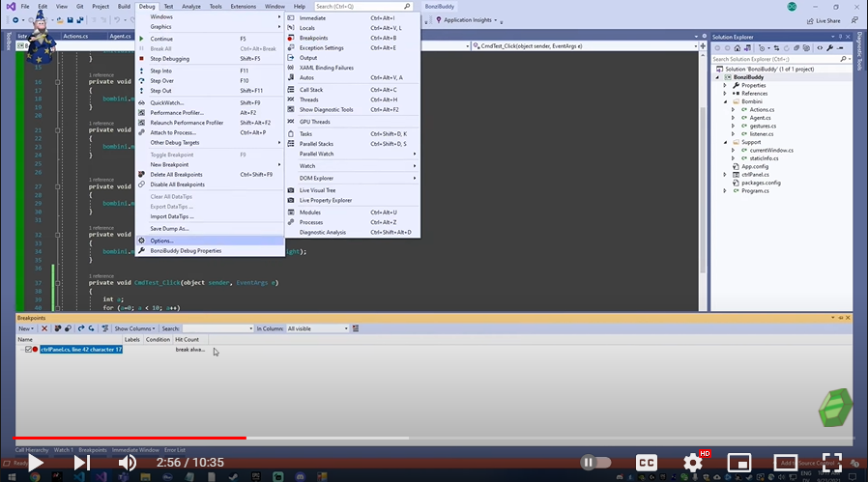Click the video fullscreen icon
The width and height of the screenshot is (868, 482).
click(831, 463)
